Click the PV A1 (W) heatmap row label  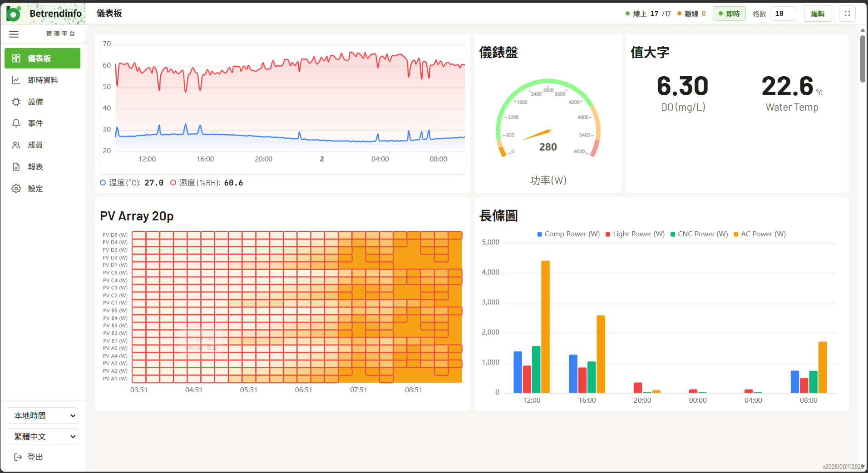(x=115, y=379)
